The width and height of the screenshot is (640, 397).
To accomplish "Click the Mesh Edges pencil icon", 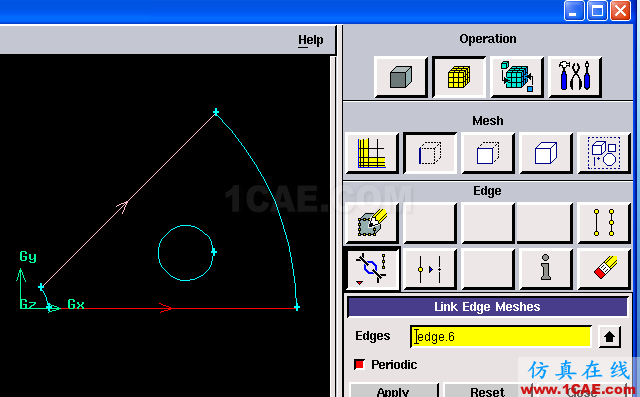I will coord(372,223).
